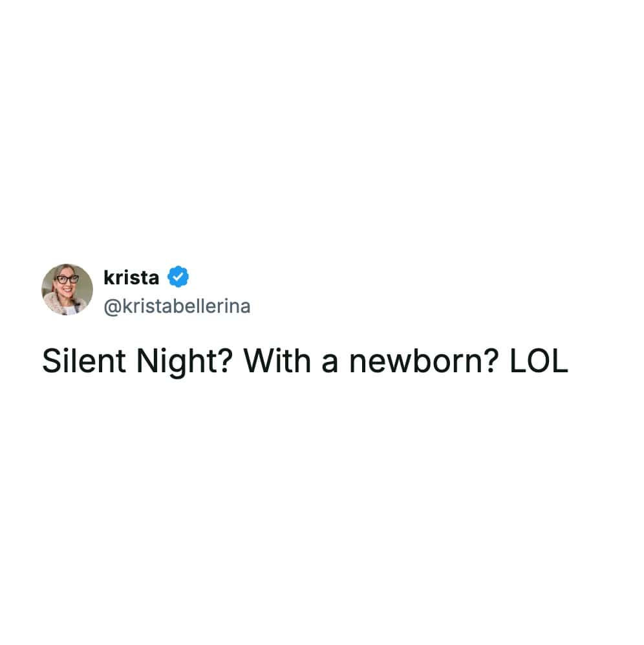This screenshot has width=644, height=645.
Task: Click the first letter "k" of the display name
Action: pyautogui.click(x=107, y=277)
